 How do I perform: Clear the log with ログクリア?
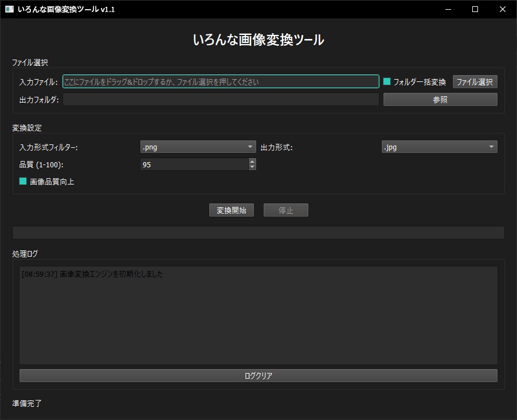258,375
